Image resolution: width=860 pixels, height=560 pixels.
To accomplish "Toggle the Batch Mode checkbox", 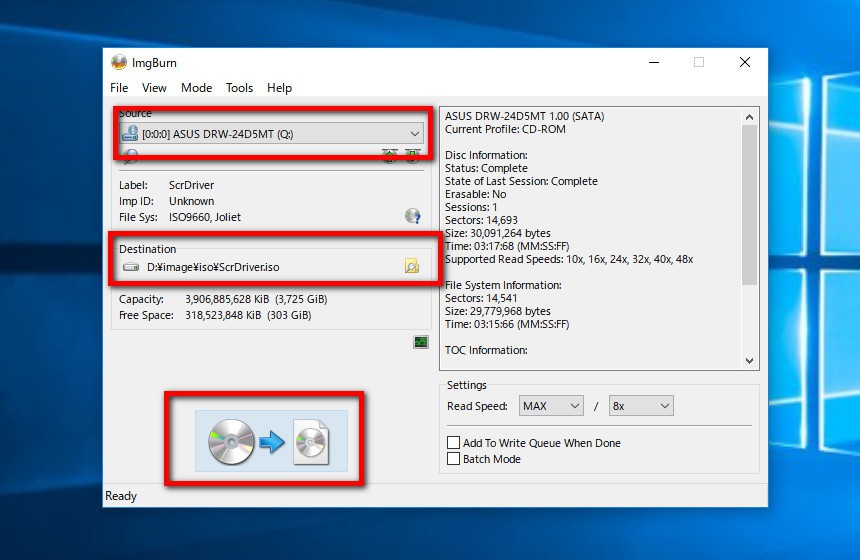I will [x=454, y=459].
